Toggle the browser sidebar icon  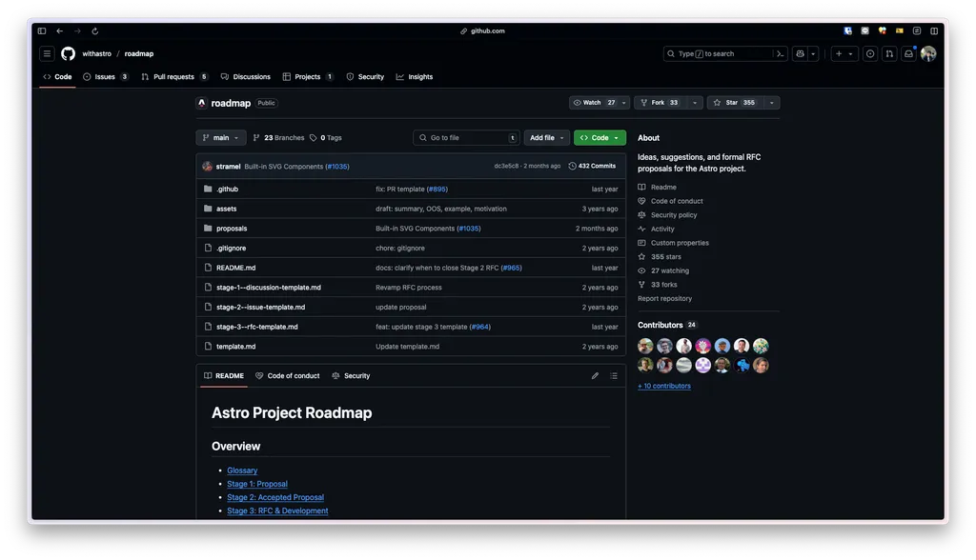click(42, 30)
